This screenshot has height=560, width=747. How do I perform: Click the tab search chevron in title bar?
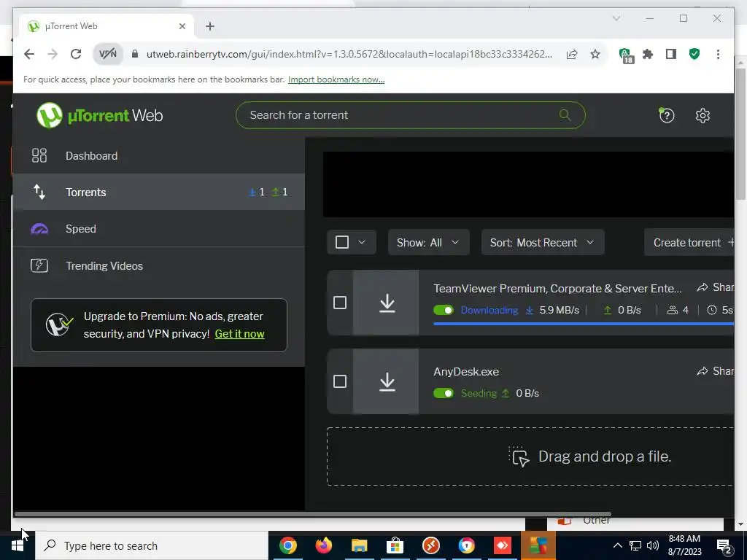tap(616, 18)
